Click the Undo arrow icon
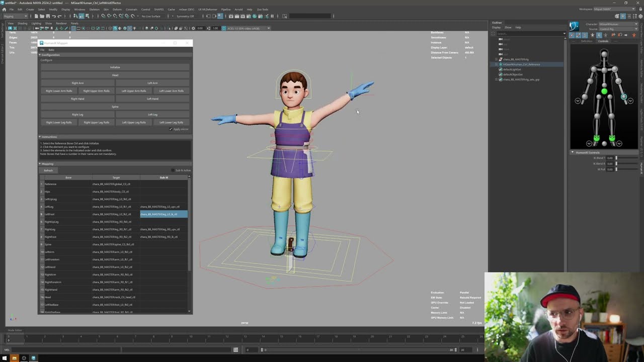Screen dimensions: 644x362 coord(53,16)
